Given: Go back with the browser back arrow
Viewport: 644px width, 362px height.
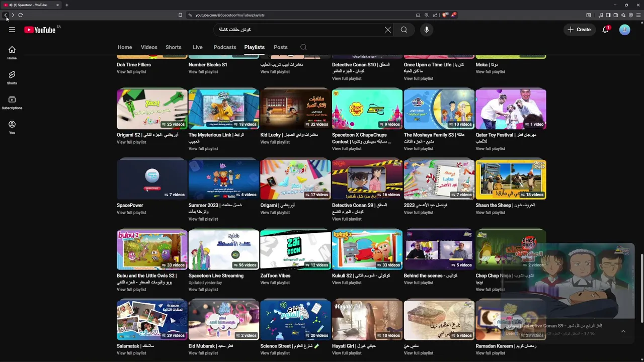Looking at the screenshot, I should (x=6, y=15).
